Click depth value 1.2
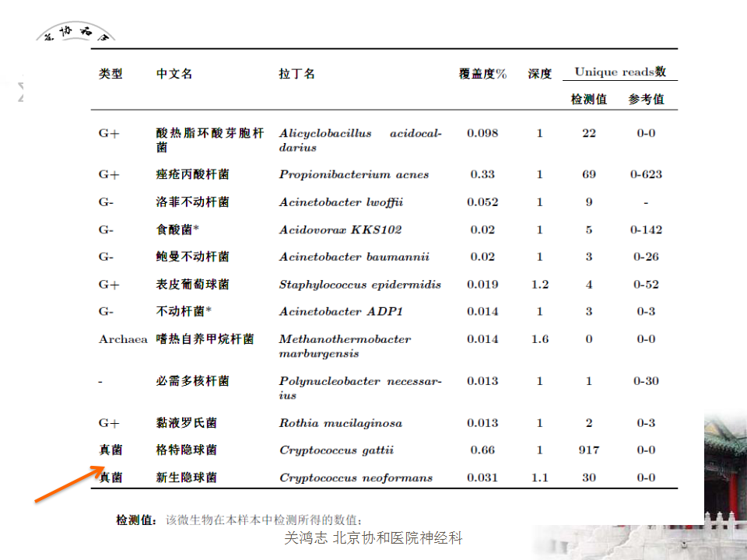The image size is (747, 560). (x=540, y=285)
